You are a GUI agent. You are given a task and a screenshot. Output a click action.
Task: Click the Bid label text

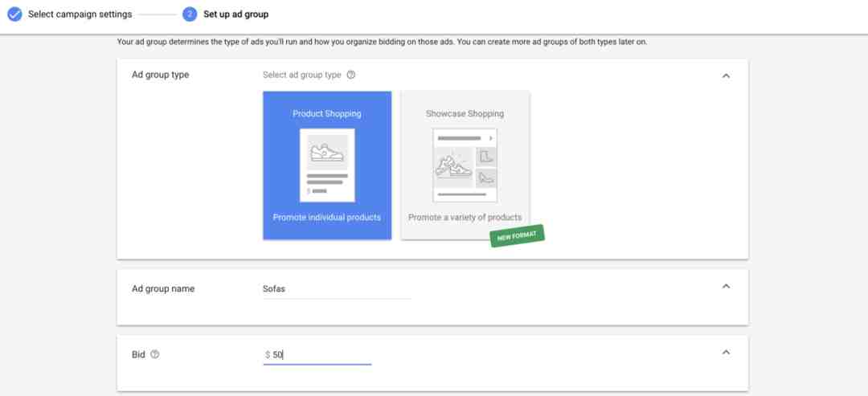pyautogui.click(x=138, y=354)
